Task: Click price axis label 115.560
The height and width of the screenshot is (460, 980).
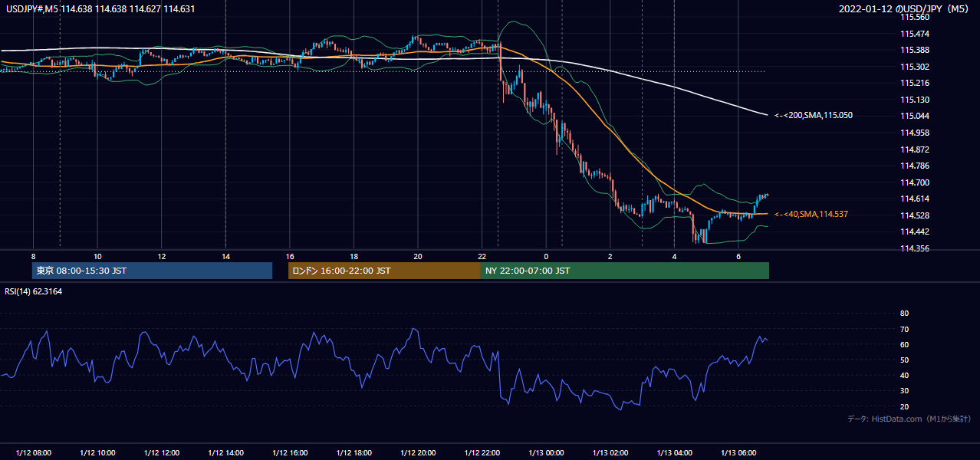Action: coord(914,17)
